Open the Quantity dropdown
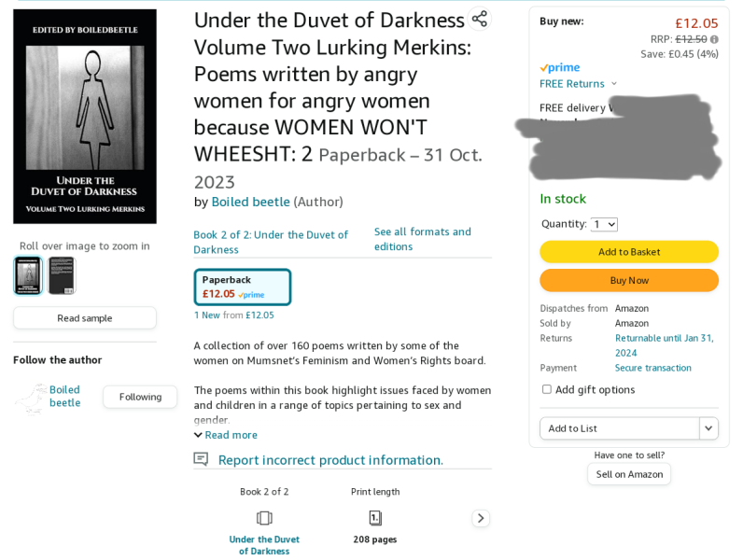The image size is (743, 560). [x=604, y=224]
